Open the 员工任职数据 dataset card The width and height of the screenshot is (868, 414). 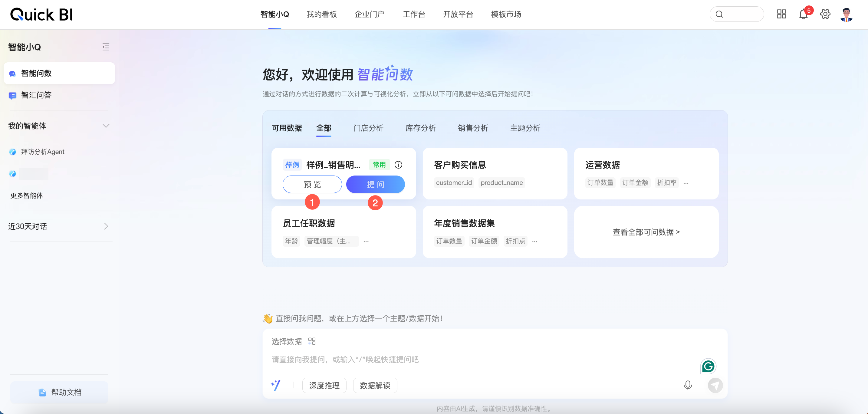tap(344, 232)
